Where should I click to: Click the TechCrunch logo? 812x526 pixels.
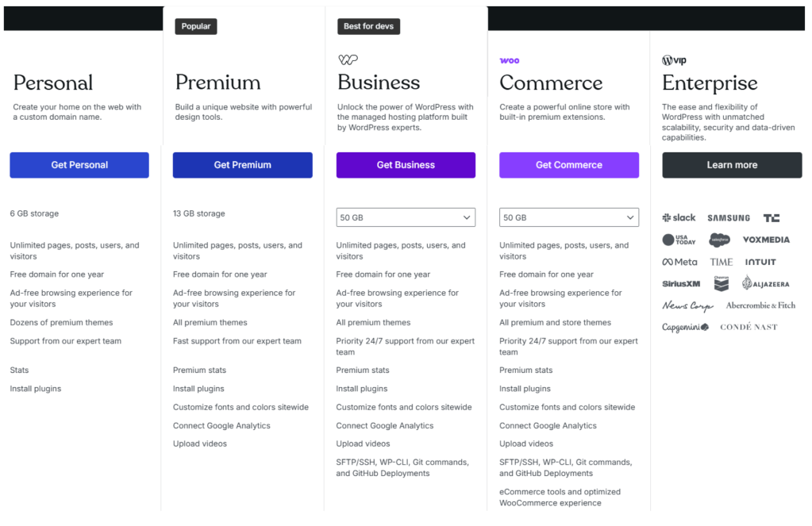[x=771, y=217]
